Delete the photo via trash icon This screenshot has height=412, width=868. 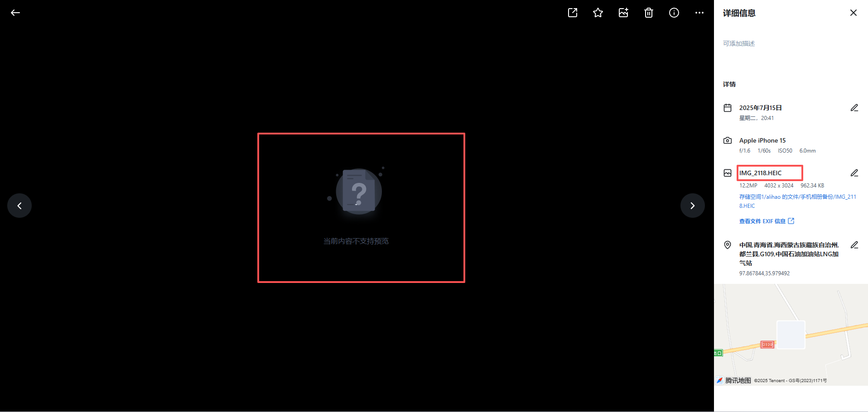click(648, 13)
